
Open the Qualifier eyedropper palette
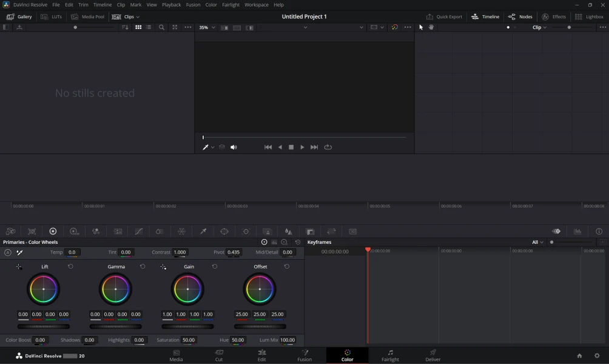[203, 232]
